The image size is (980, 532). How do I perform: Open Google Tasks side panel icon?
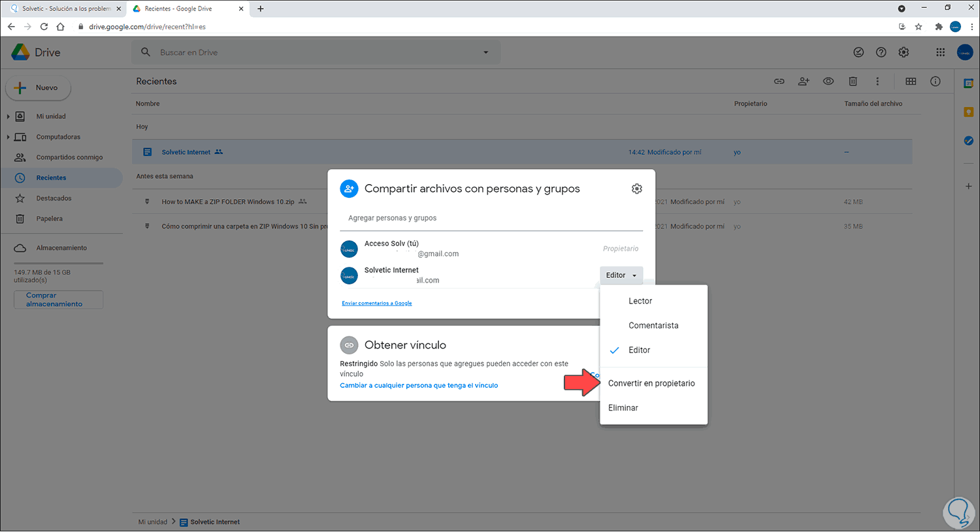point(968,141)
